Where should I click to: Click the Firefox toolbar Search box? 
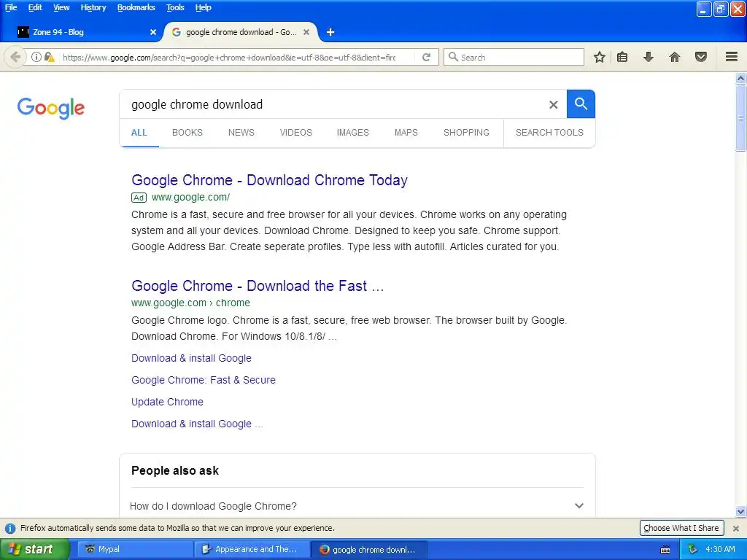pyautogui.click(x=514, y=57)
